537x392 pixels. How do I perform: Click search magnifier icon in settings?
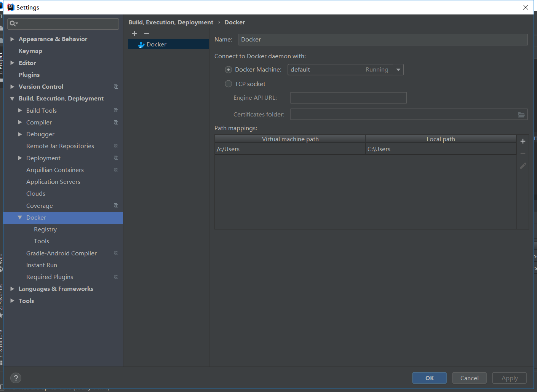pyautogui.click(x=14, y=24)
